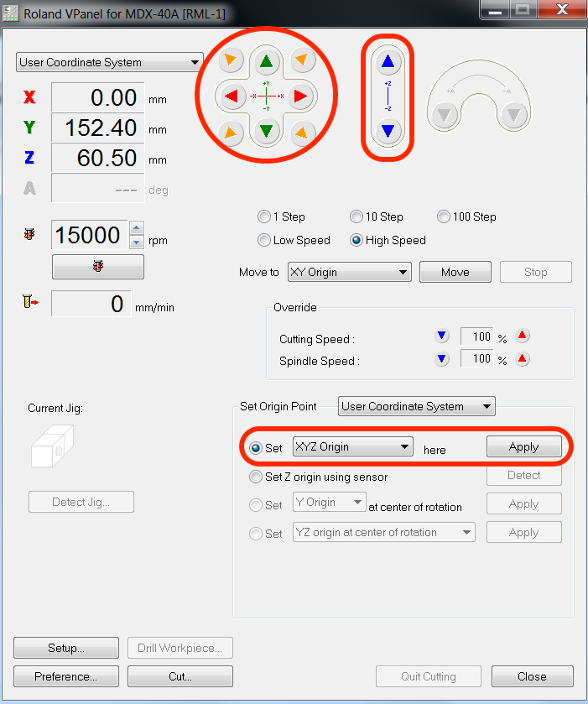This screenshot has width=588, height=704.
Task: Open the Setup... dialog
Action: click(x=66, y=648)
